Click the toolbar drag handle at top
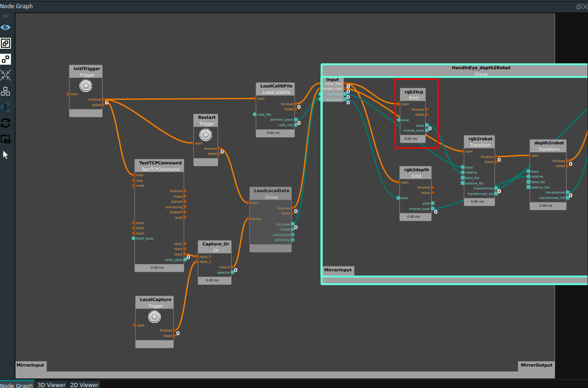Image resolution: width=588 pixels, height=388 pixels. point(5,16)
